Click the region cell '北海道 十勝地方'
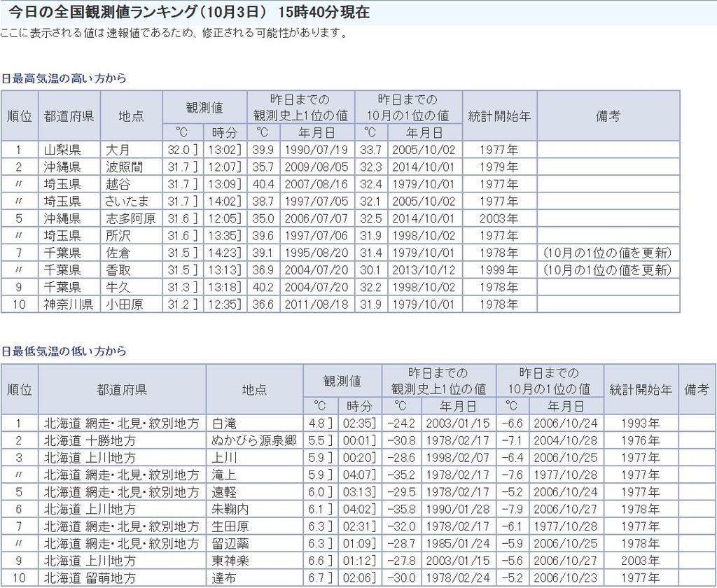The height and width of the screenshot is (588, 717). [122, 441]
